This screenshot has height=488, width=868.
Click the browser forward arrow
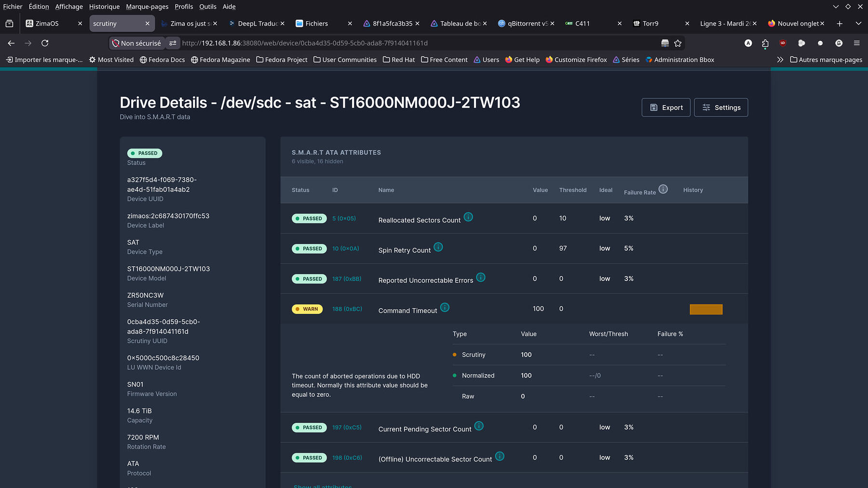click(28, 43)
